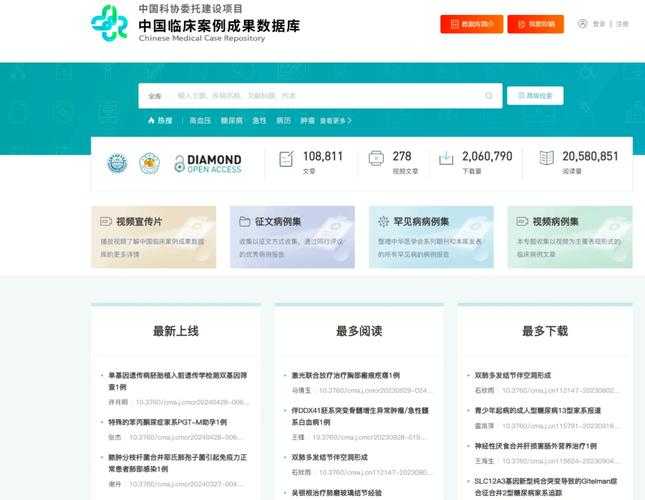Screen dimensions: 645x500
Task: Open the 高级检索 advanced search button
Action: [535, 95]
